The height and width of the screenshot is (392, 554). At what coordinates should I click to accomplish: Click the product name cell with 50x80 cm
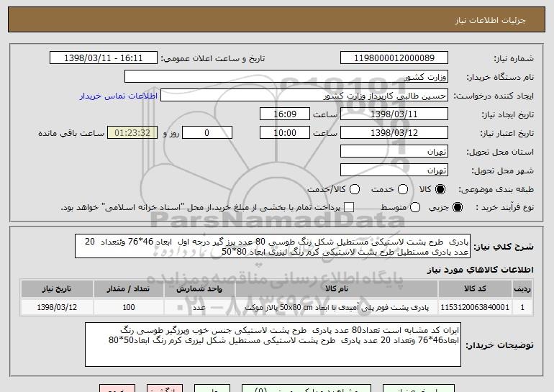pos(337,307)
